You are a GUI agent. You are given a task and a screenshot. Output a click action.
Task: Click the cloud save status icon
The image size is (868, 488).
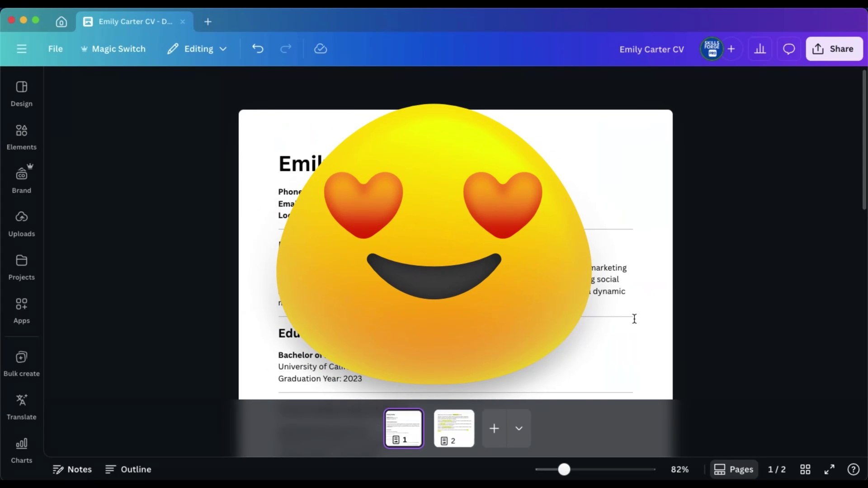(321, 49)
